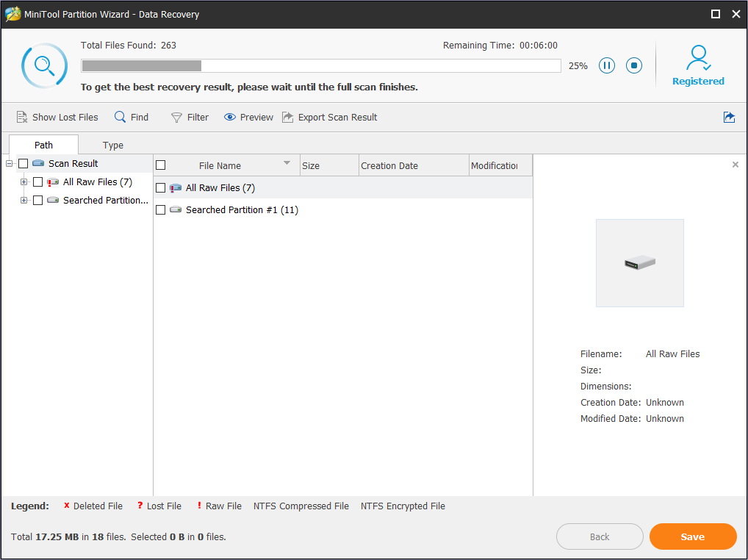Pause the scan with the pause icon
The width and height of the screenshot is (748, 560).
click(x=606, y=65)
